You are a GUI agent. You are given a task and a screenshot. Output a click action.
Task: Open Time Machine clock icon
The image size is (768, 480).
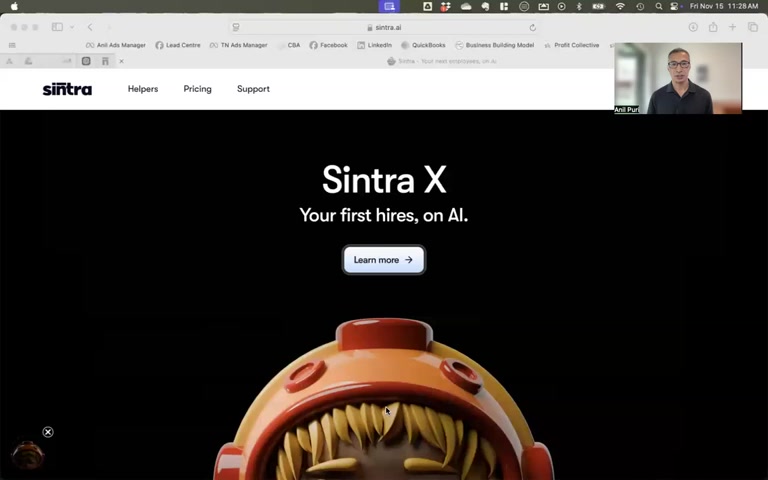tap(640, 6)
